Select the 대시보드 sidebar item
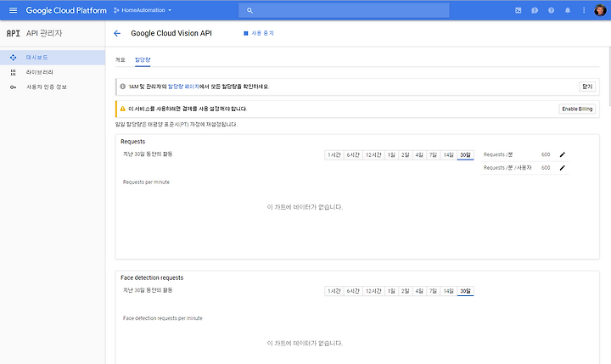The height and width of the screenshot is (364, 611). point(53,58)
